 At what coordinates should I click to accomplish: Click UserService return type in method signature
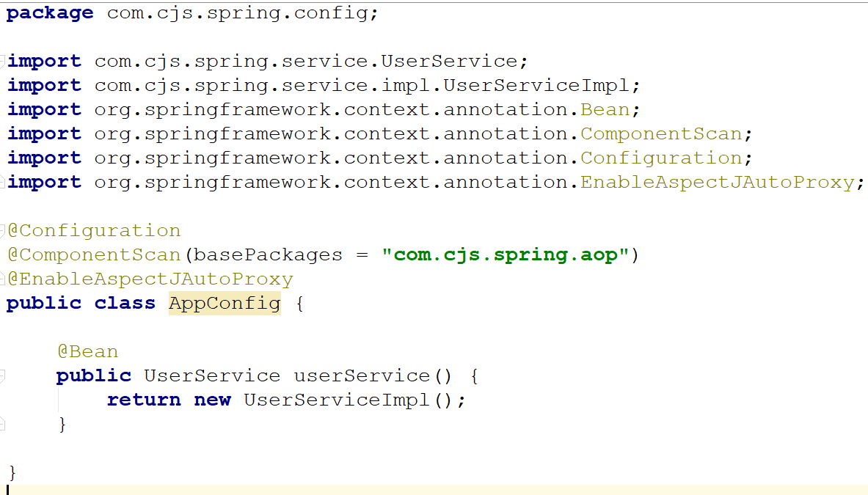coord(211,375)
